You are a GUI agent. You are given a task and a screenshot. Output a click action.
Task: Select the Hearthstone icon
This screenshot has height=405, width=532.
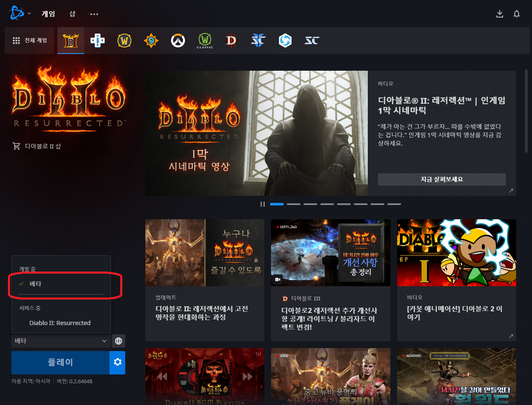click(x=151, y=41)
